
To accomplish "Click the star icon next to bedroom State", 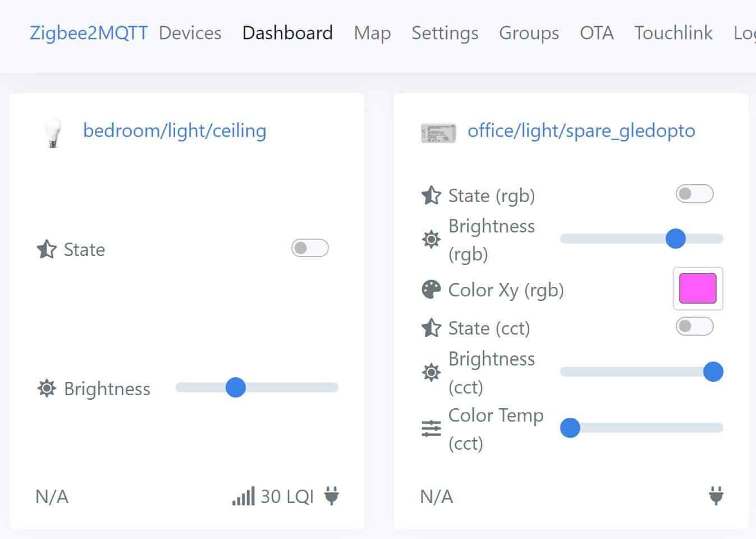I will click(48, 249).
